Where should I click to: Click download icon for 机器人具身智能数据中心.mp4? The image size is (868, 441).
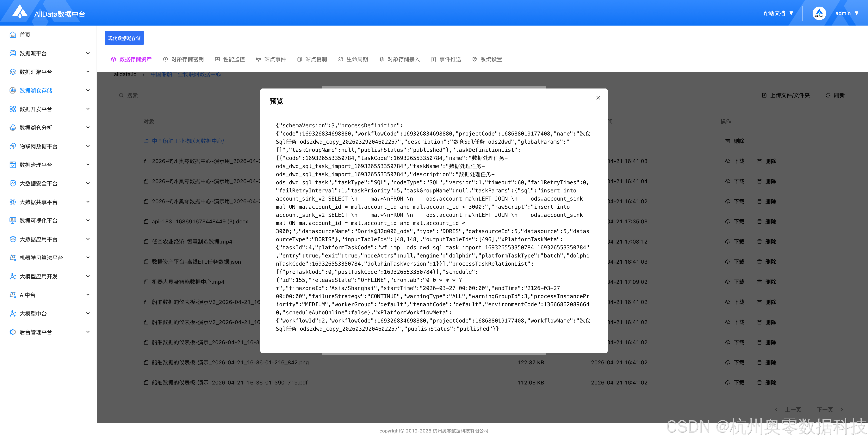point(728,282)
